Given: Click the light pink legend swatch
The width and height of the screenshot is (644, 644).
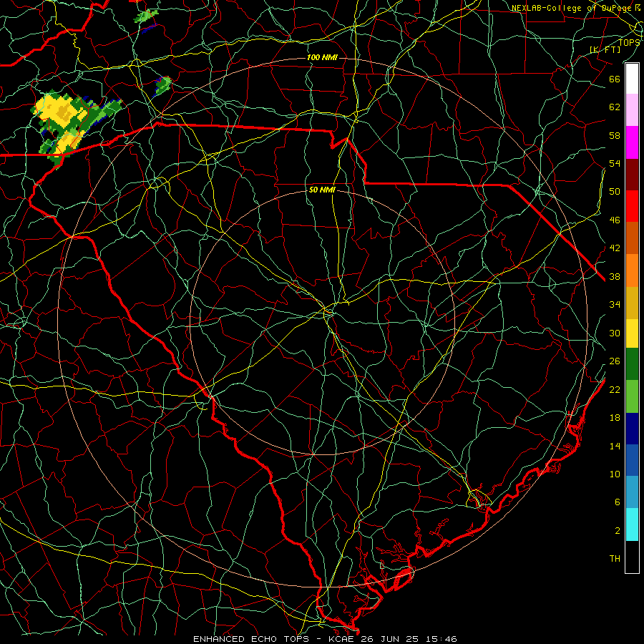Looking at the screenshot, I should (x=632, y=110).
